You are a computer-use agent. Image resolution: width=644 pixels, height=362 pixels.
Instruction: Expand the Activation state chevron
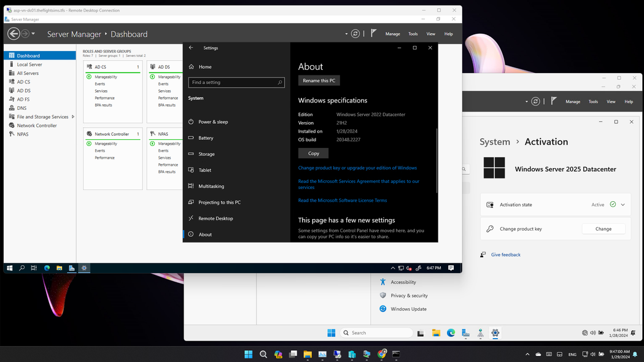click(x=623, y=204)
